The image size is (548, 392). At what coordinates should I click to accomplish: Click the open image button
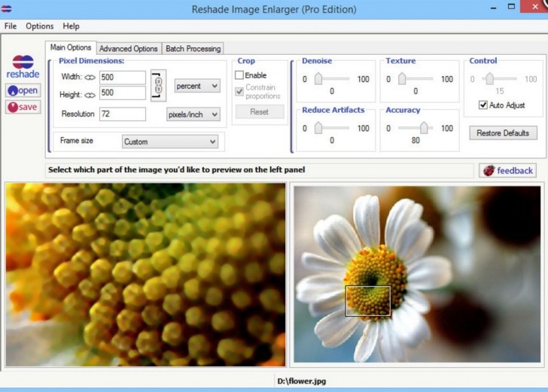tap(23, 90)
